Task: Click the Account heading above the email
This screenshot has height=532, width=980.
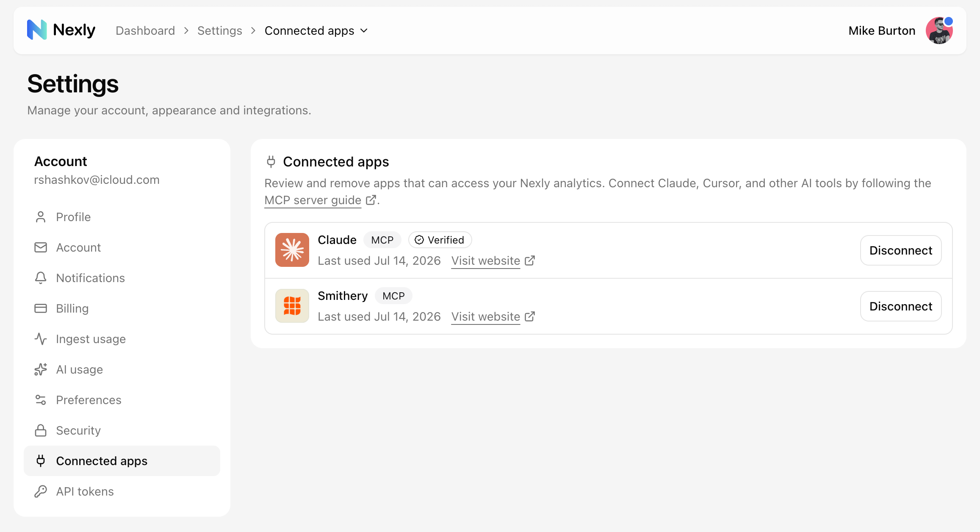Action: [61, 161]
